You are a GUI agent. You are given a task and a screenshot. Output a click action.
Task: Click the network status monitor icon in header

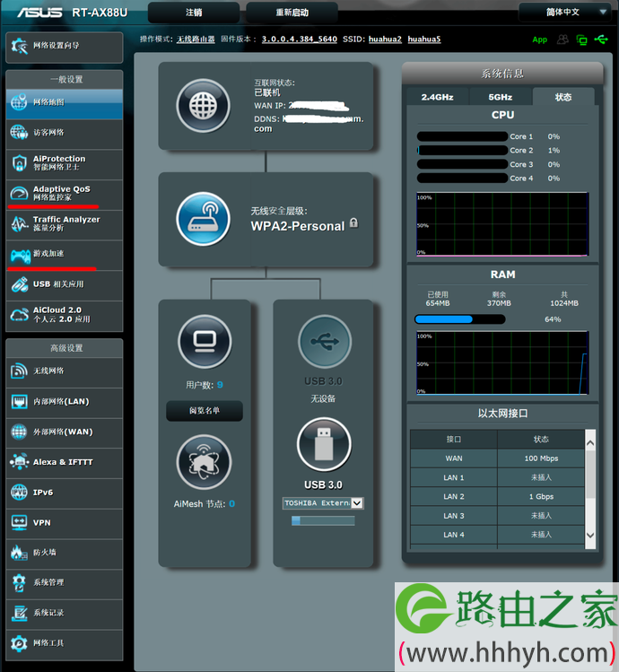pos(582,39)
